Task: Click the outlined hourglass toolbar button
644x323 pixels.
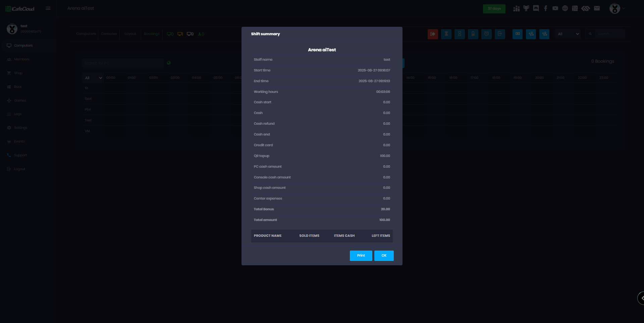Action: 460,34
